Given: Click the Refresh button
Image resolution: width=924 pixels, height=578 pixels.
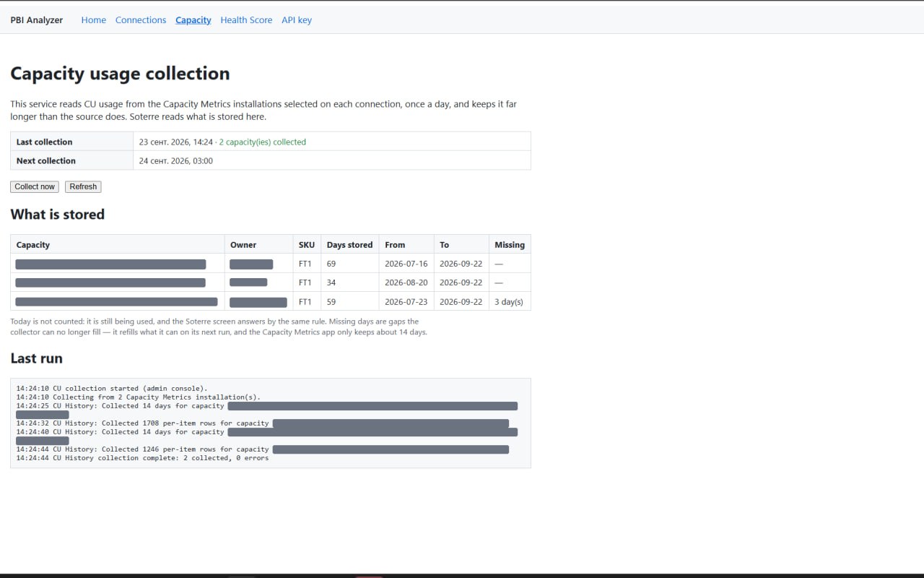Looking at the screenshot, I should (x=83, y=186).
